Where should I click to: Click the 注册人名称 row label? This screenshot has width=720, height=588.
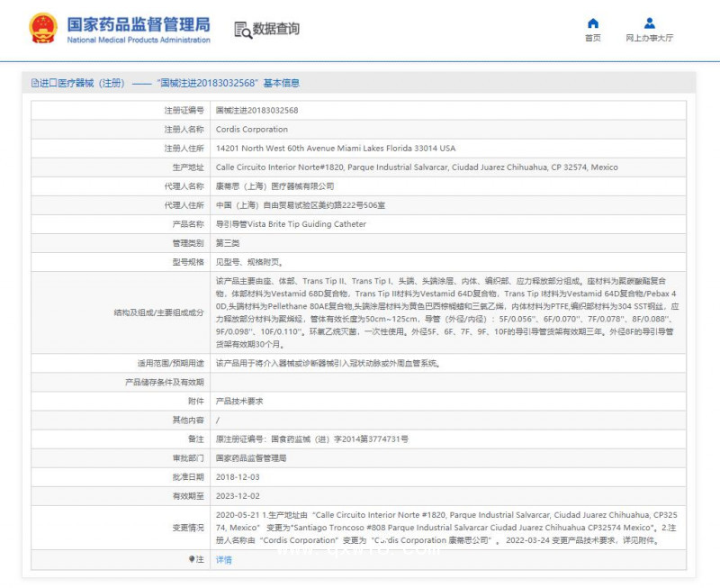pyautogui.click(x=184, y=130)
